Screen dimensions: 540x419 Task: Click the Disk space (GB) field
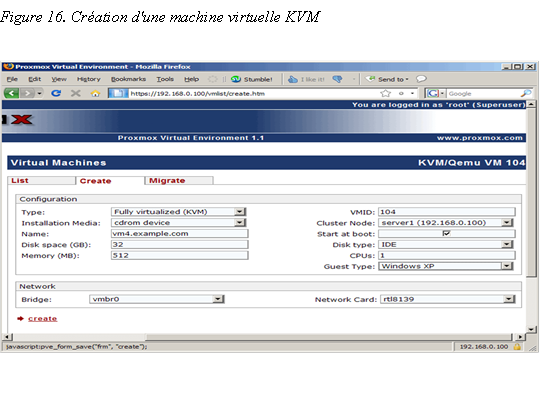point(179,244)
